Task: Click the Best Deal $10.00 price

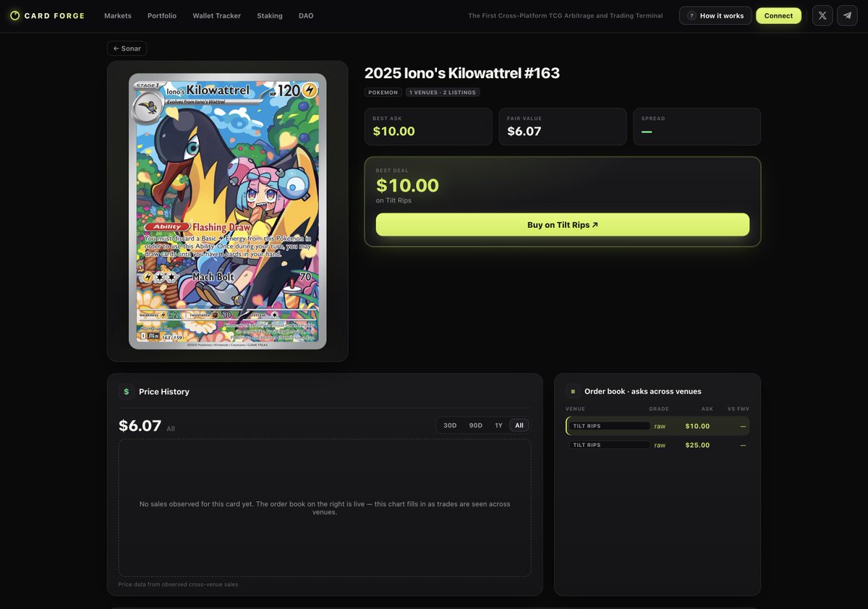Action: click(407, 186)
